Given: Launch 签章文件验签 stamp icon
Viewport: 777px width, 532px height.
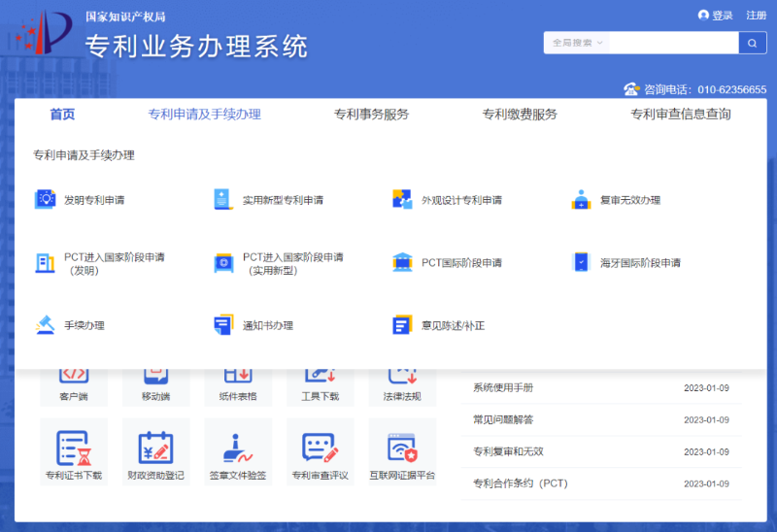Looking at the screenshot, I should click(x=238, y=447).
